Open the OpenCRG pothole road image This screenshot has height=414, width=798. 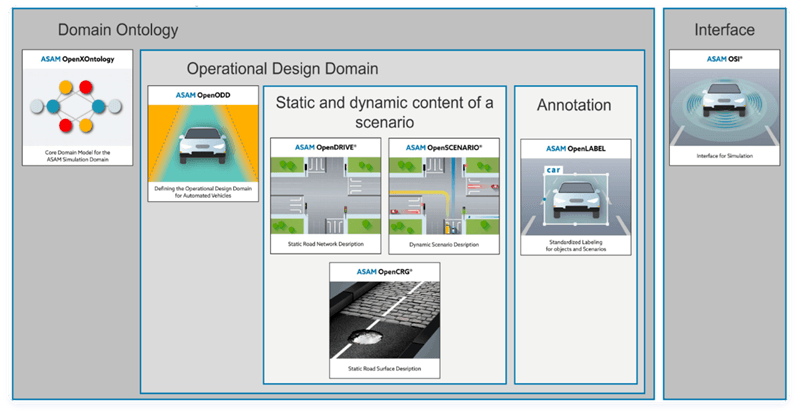pyautogui.click(x=385, y=320)
